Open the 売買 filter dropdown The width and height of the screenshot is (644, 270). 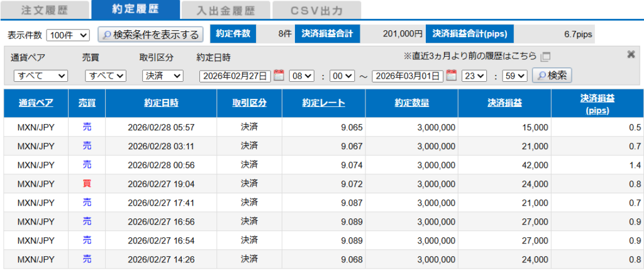pyautogui.click(x=106, y=76)
